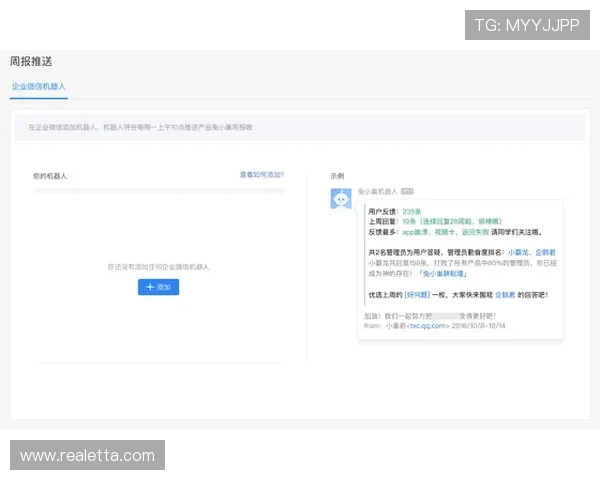Open the 「兔小巢群聊墙」 link
The image size is (600, 480).
tap(443, 274)
